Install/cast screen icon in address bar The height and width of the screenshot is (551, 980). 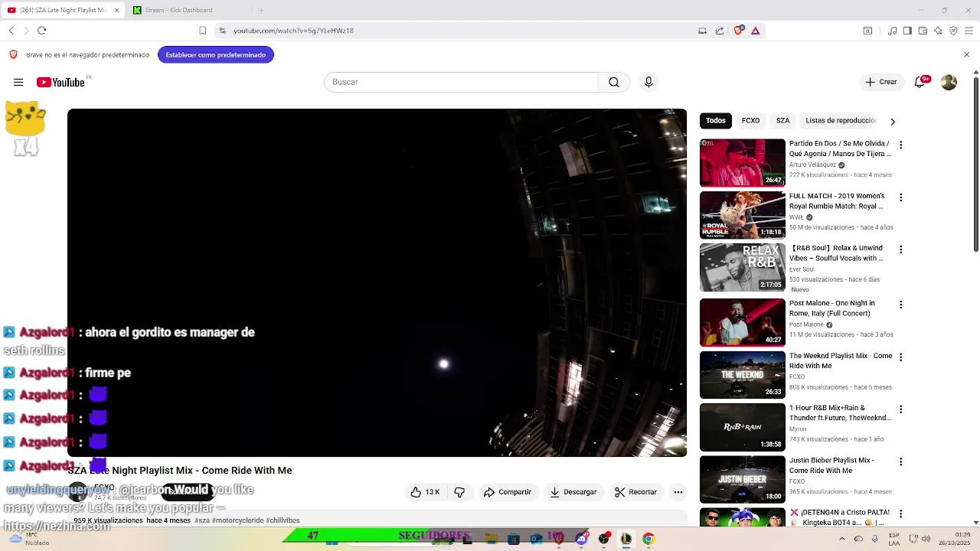(x=702, y=31)
